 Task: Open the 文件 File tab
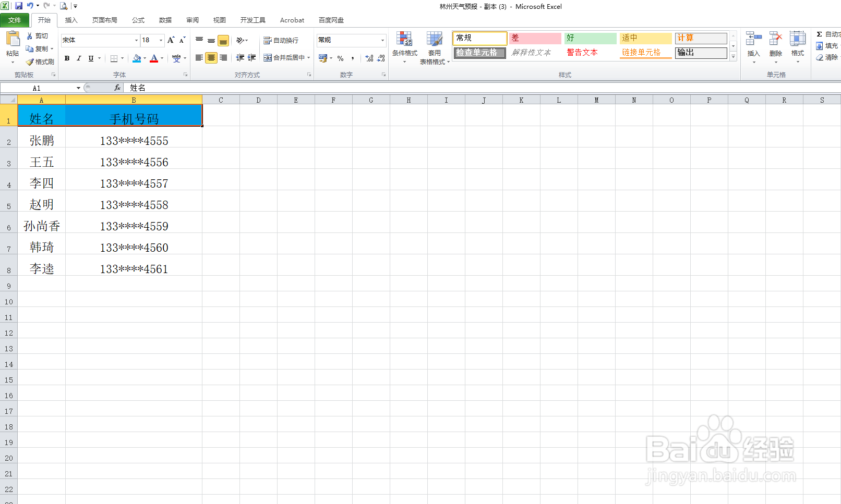pyautogui.click(x=15, y=20)
